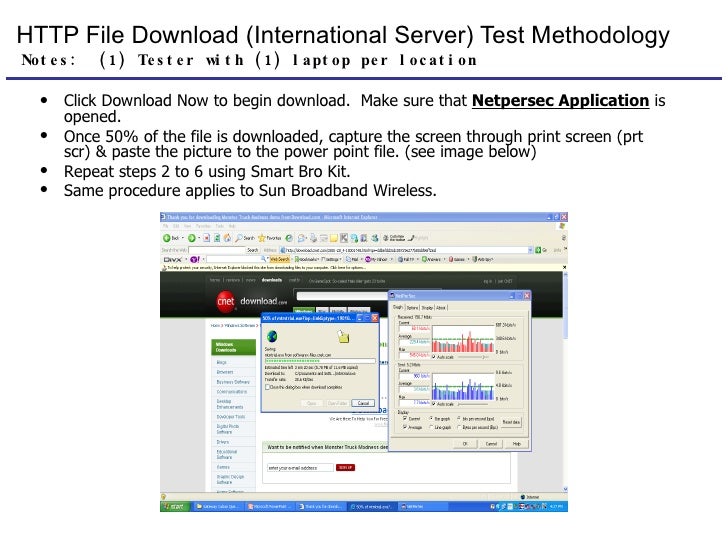Screen dimensions: 728x546
Task: Open the File menu in Internet Explorer
Action: [165, 226]
